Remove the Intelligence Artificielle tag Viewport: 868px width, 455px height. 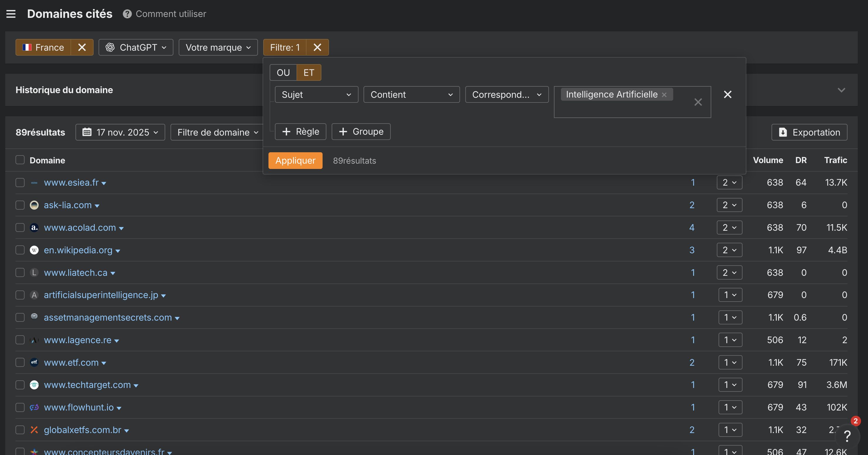point(664,95)
